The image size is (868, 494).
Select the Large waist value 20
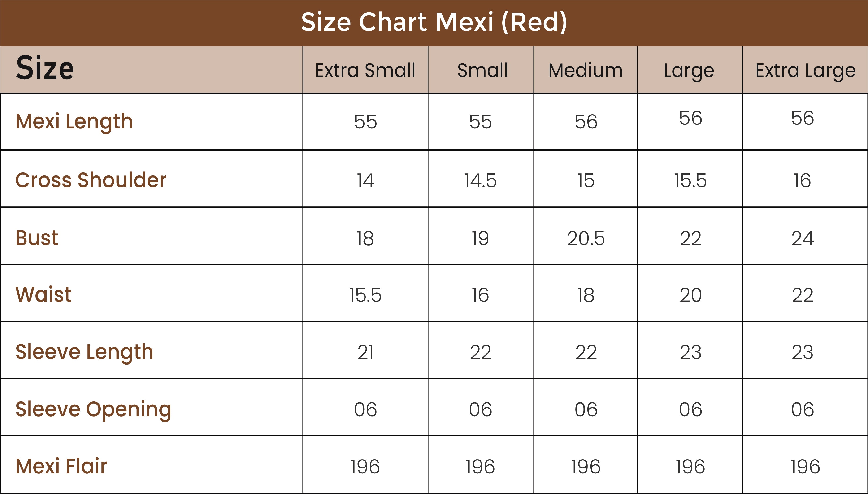point(690,295)
